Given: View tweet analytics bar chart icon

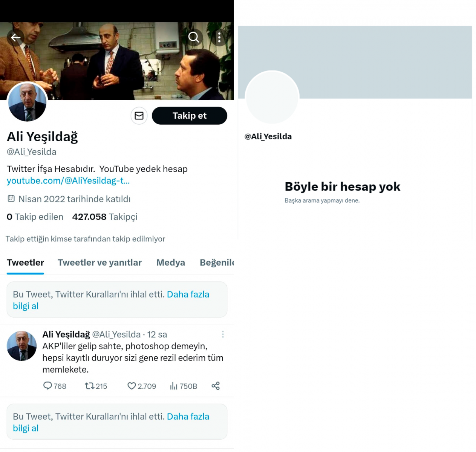Looking at the screenshot, I should 174,386.
